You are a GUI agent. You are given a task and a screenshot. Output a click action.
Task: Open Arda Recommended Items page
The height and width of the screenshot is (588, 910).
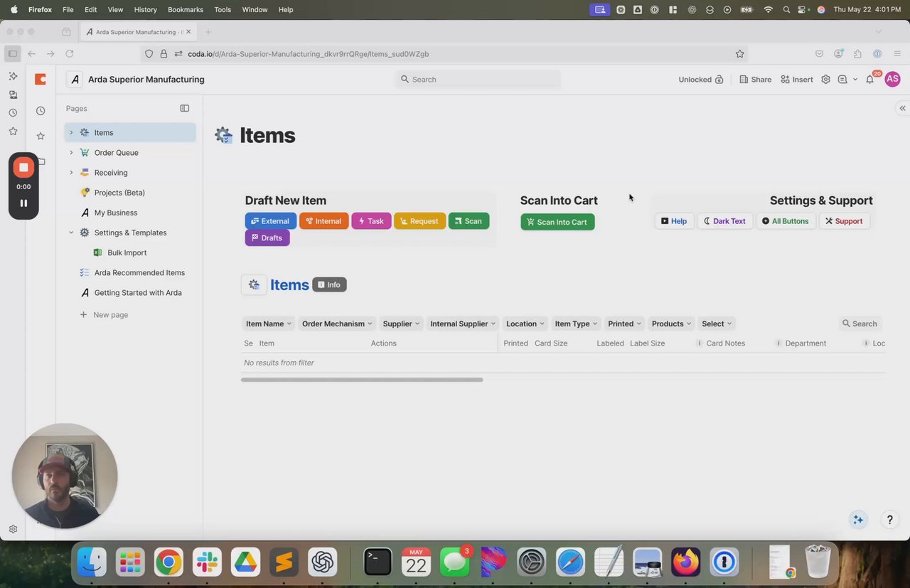tap(139, 272)
